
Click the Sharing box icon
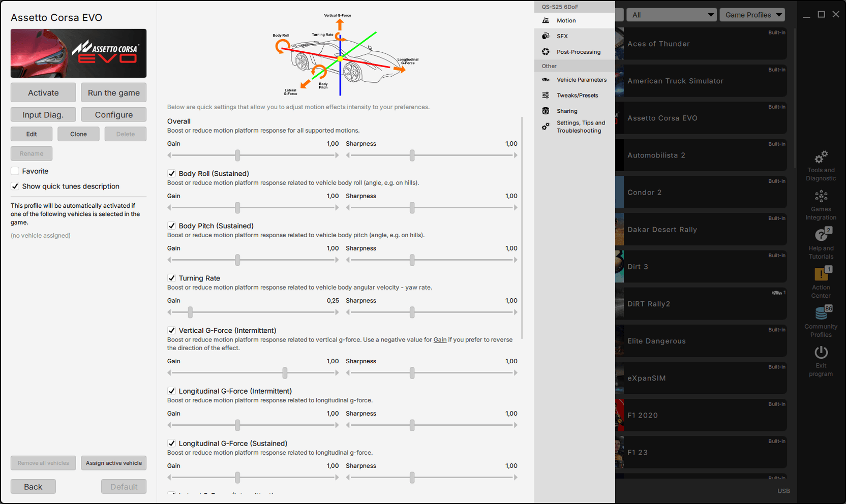[546, 111]
